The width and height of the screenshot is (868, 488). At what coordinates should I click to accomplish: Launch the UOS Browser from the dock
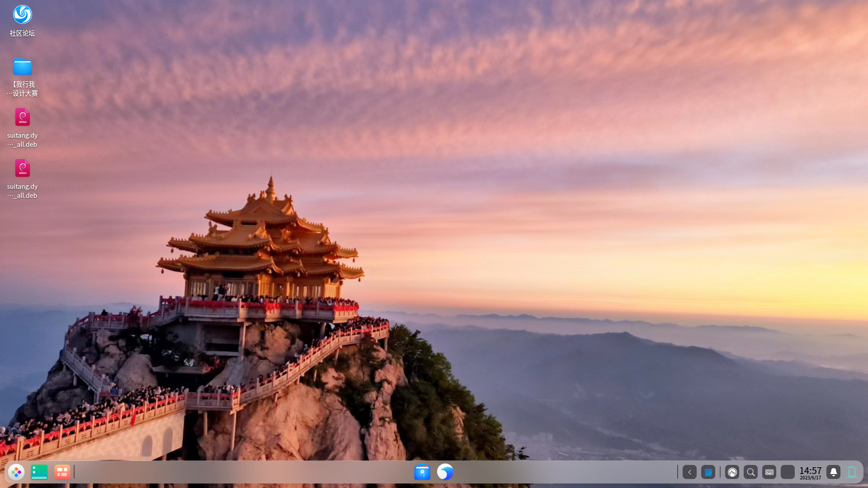(445, 472)
